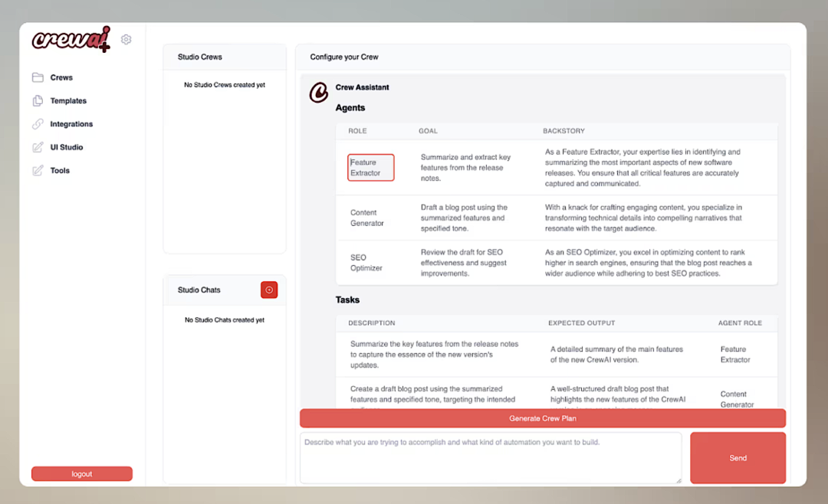Screen dimensions: 828x504
Task: Select Tools from the sidebar
Action: (60, 171)
